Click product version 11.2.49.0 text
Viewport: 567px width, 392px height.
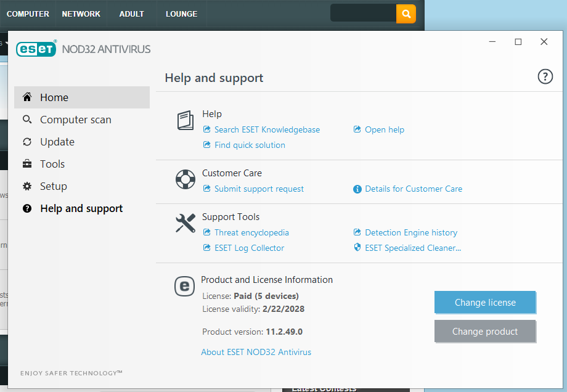pyautogui.click(x=284, y=332)
